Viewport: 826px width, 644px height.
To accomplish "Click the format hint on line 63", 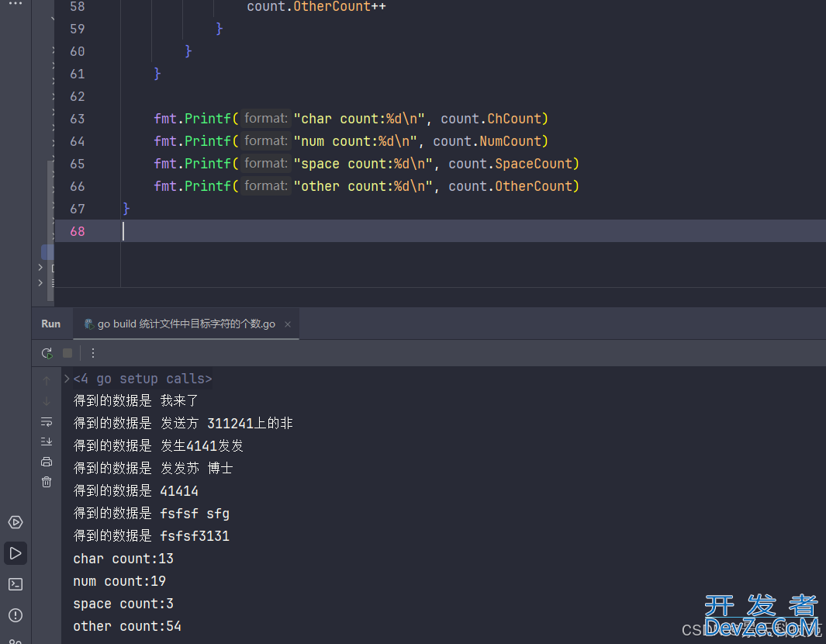I will click(266, 119).
